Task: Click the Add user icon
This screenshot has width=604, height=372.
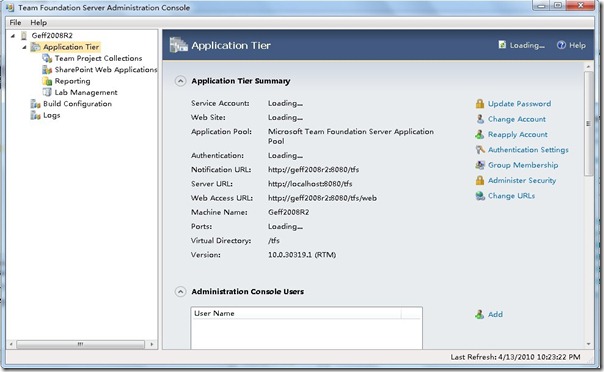Action: [x=480, y=314]
